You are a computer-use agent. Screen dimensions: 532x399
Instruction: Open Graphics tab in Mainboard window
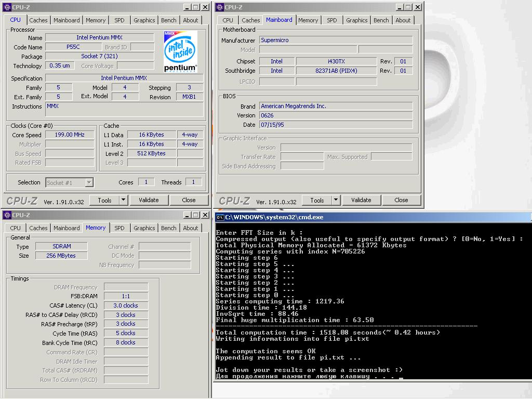pyautogui.click(x=356, y=20)
